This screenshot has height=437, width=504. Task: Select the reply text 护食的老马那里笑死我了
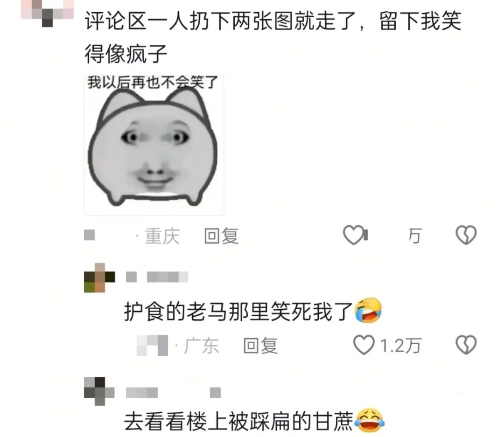238,312
